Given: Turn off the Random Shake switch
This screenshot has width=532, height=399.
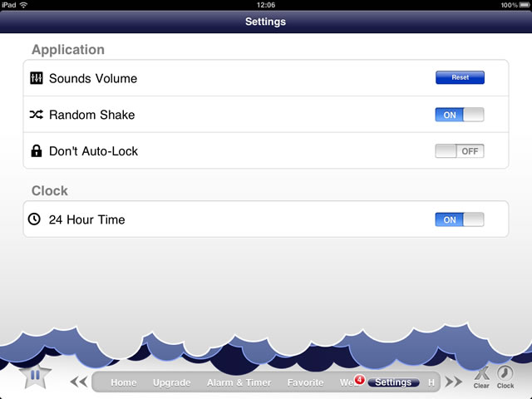Looking at the screenshot, I should point(460,115).
